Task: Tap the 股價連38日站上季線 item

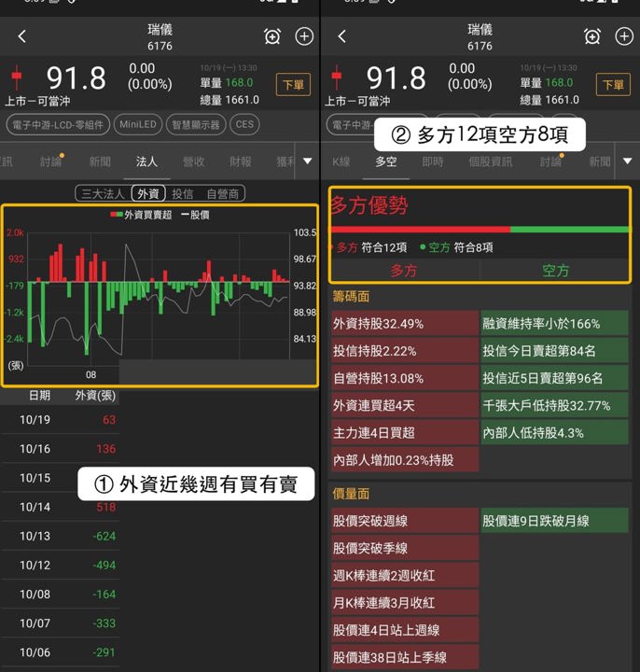Action: [x=405, y=657]
